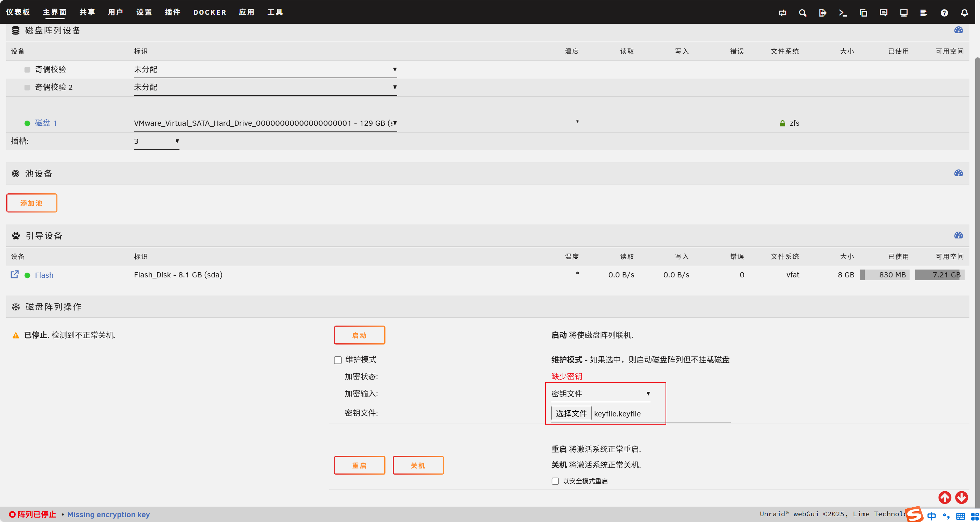Open the system log icon
This screenshot has width=980, height=522.
(x=924, y=13)
